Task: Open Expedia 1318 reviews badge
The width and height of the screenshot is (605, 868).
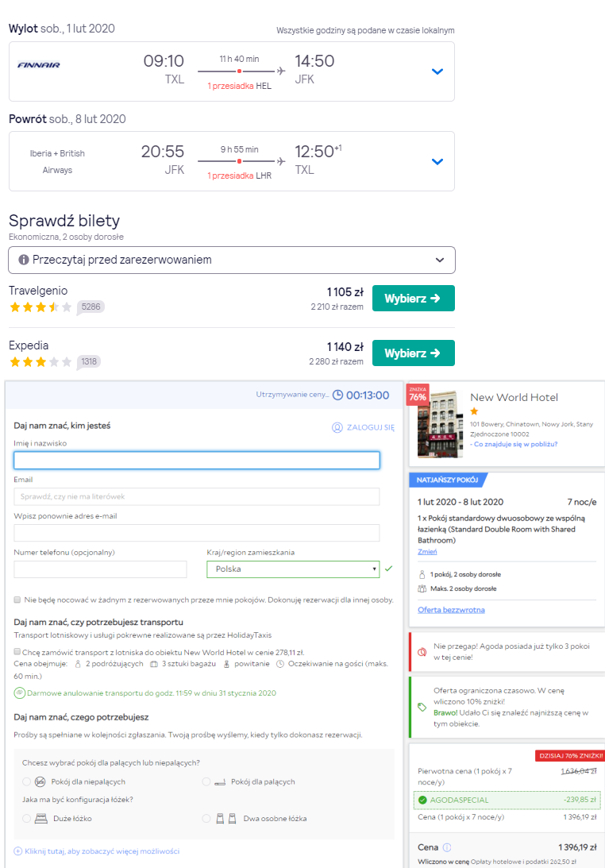Action: (89, 361)
